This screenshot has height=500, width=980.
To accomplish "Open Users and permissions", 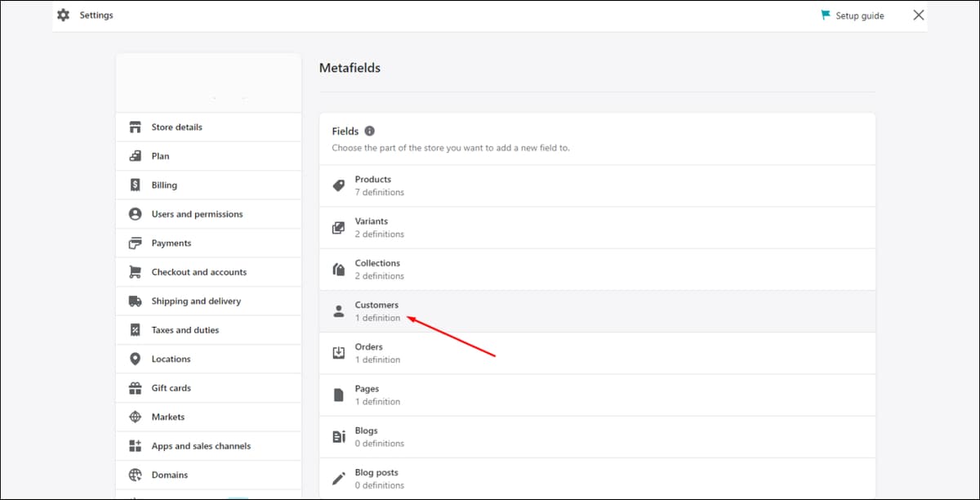I will [208, 214].
